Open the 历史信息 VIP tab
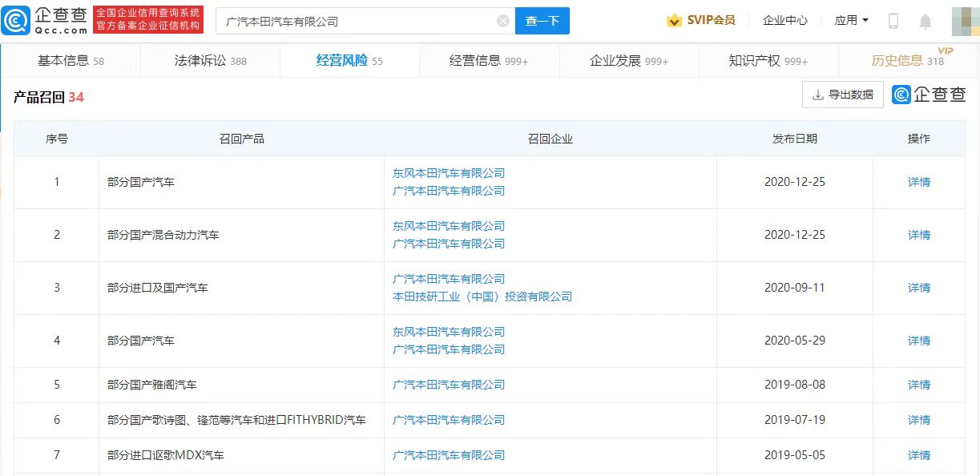 pos(909,60)
